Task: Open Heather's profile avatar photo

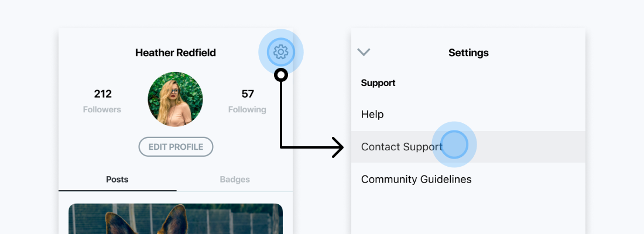Action: 176,99
